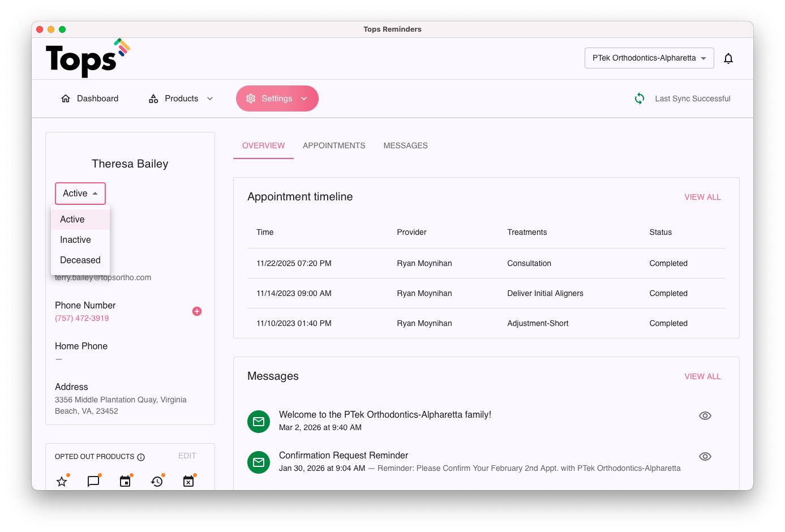Click the address 3356 Middle Plantation Quay

pyautogui.click(x=121, y=405)
